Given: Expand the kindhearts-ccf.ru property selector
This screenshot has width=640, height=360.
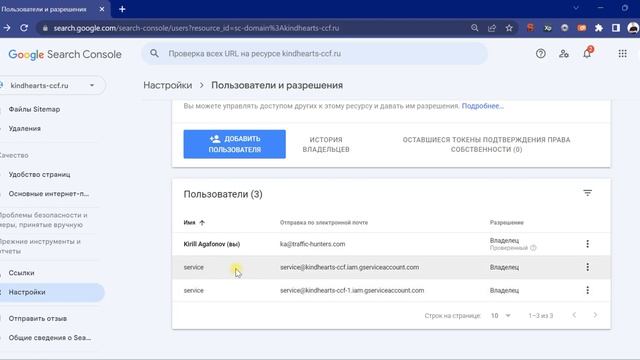Looking at the screenshot, I should tap(52, 85).
